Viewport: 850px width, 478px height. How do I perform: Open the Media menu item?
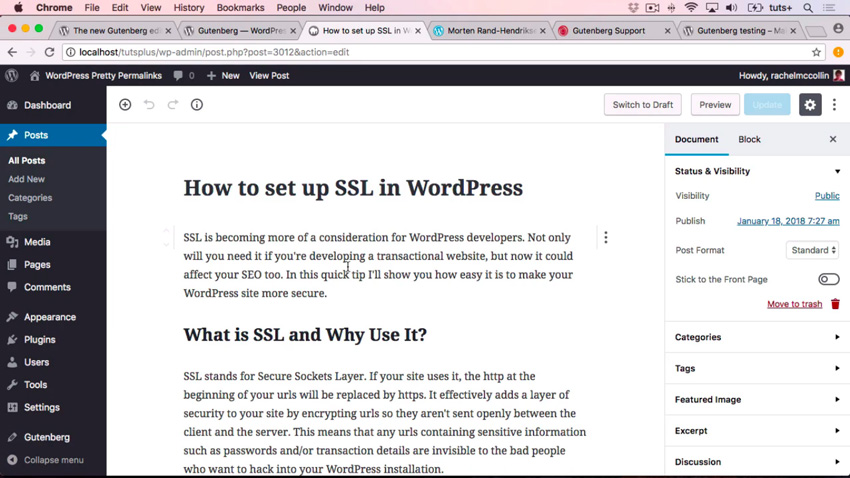pos(53,242)
